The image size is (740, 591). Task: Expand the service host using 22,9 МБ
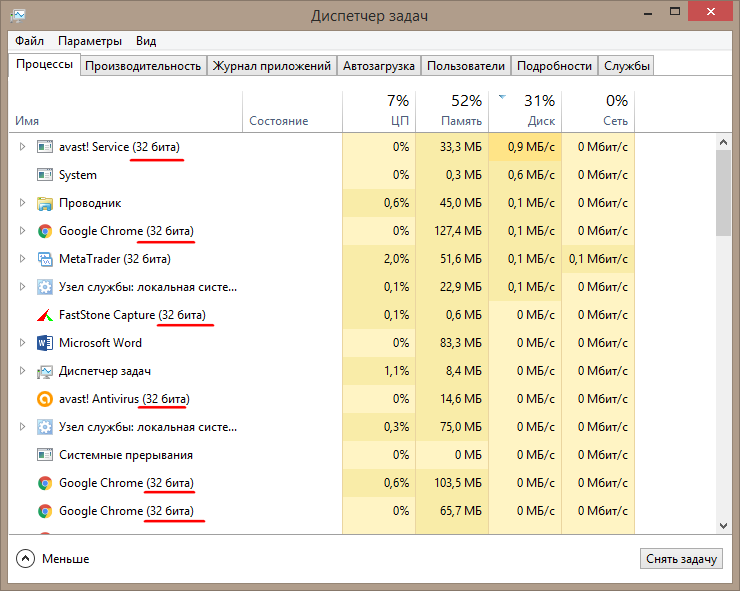[x=22, y=287]
